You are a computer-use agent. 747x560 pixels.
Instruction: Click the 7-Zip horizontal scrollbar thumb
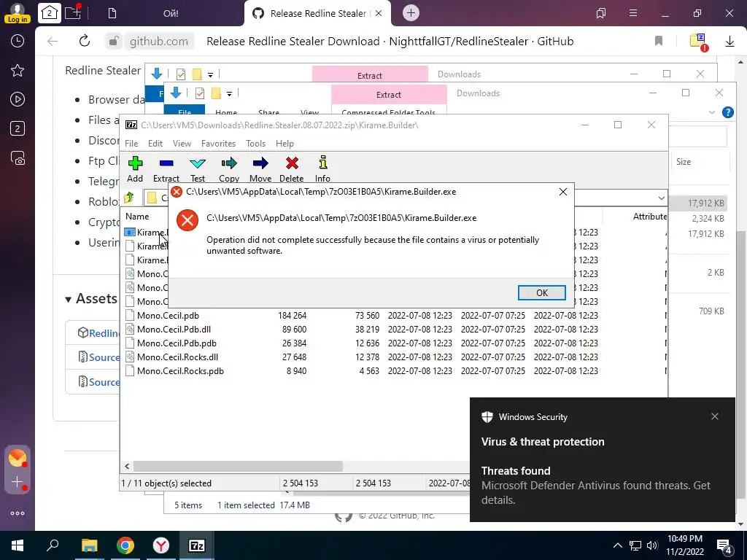pyautogui.click(x=238, y=466)
